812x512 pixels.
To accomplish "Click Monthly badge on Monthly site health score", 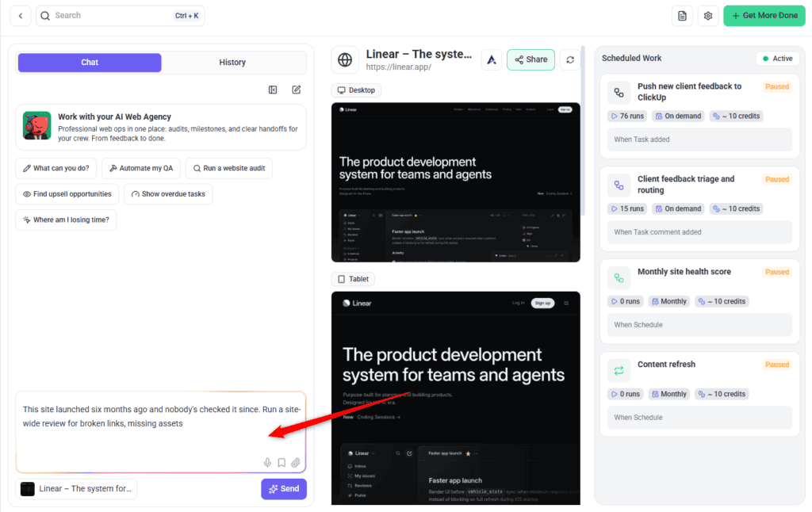I will click(x=669, y=301).
